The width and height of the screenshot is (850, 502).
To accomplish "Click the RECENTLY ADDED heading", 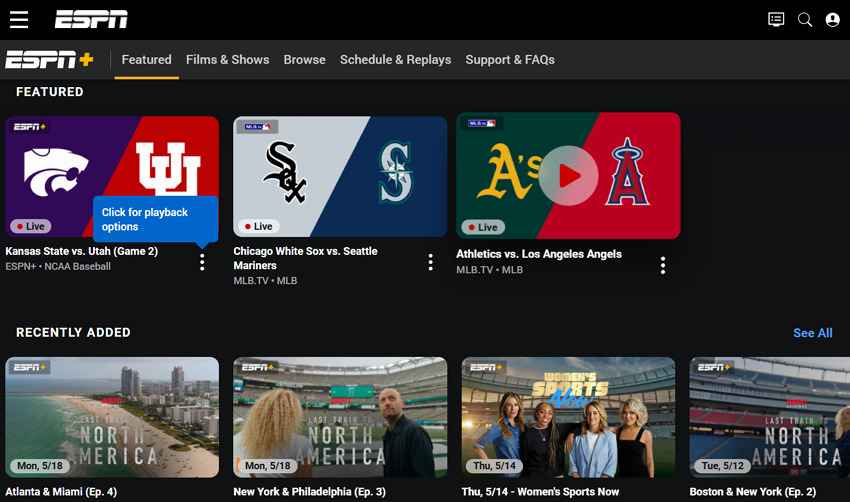I will (73, 332).
